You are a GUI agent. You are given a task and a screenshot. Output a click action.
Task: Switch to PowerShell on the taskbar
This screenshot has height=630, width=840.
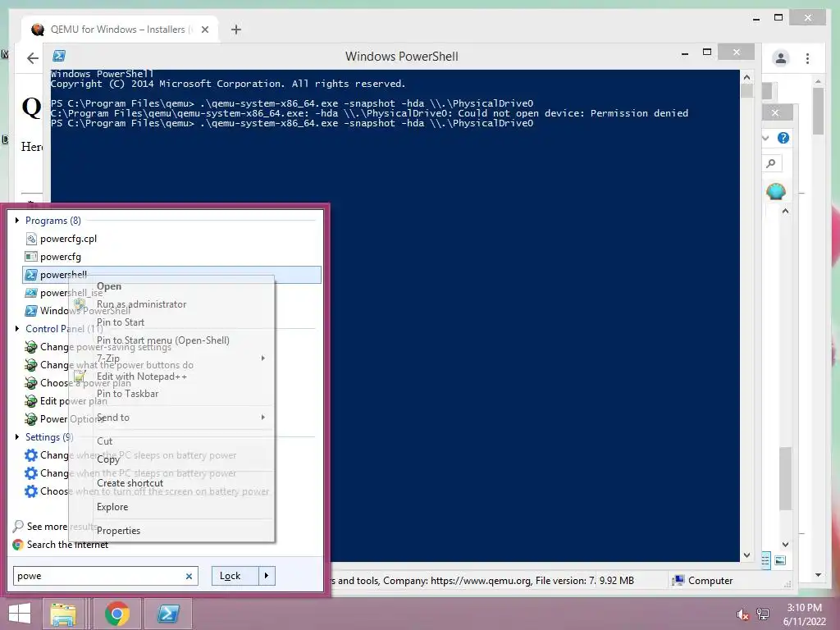[168, 614]
